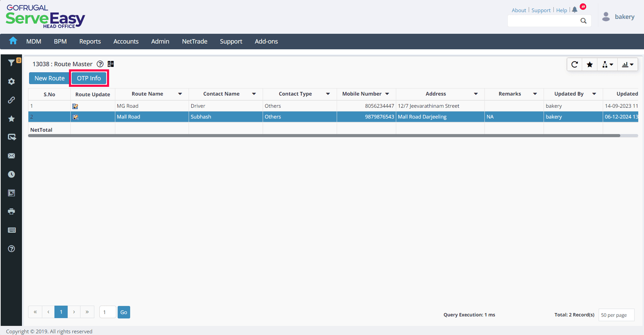The width and height of the screenshot is (644, 335).
Task: Edit the Mall Road route update icon
Action: click(x=75, y=117)
